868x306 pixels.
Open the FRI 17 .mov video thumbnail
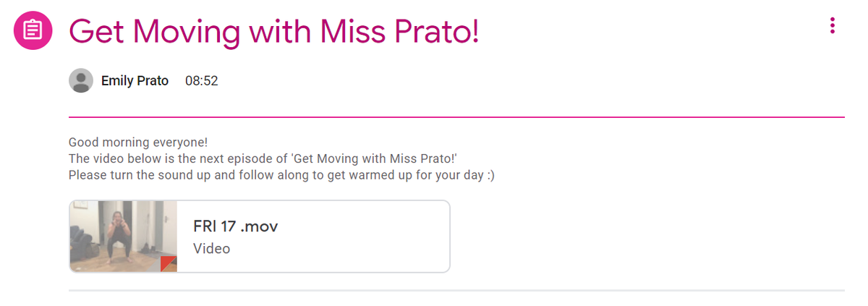123,237
